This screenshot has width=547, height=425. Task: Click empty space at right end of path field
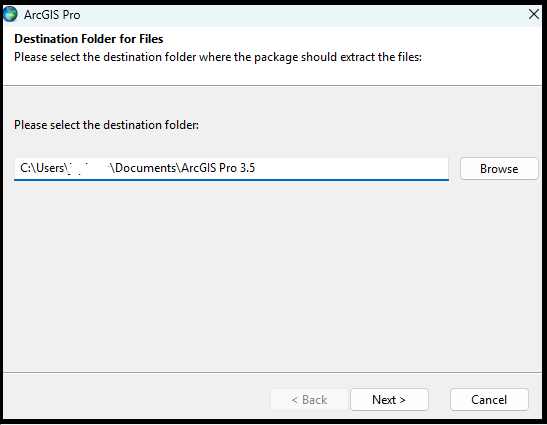click(352, 169)
